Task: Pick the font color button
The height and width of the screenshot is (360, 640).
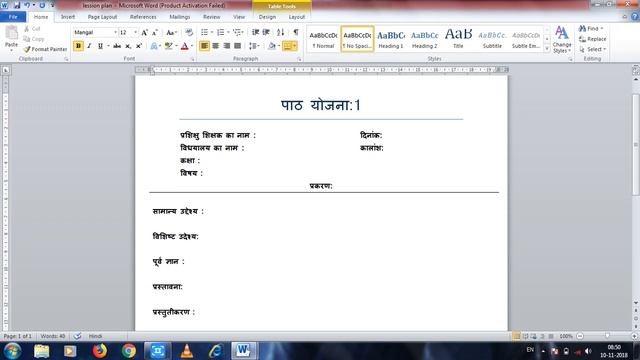Action: [184, 46]
